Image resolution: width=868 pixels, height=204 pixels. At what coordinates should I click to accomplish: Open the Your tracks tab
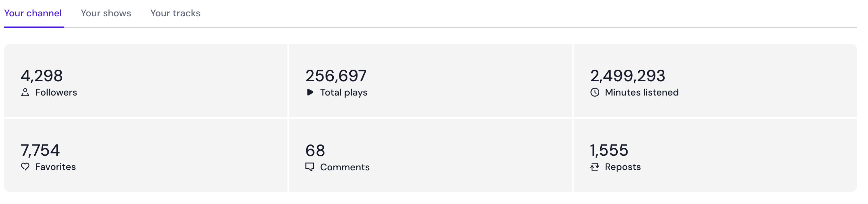175,13
